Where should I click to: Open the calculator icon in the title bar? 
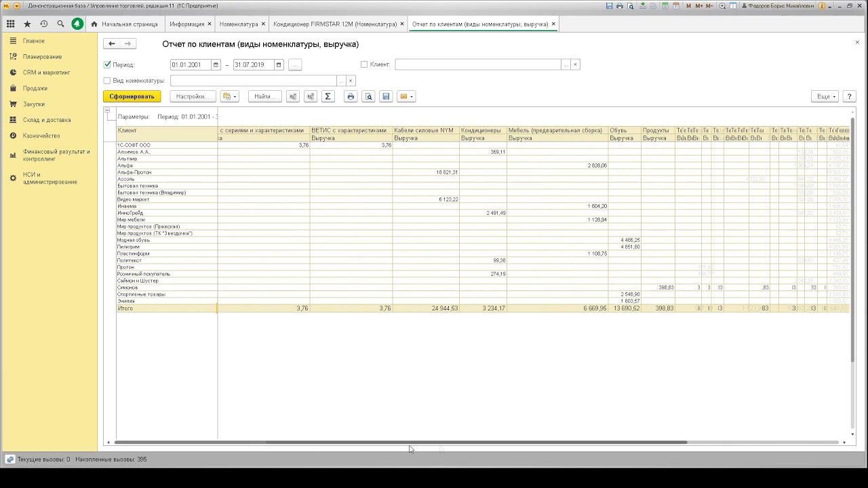(666, 6)
